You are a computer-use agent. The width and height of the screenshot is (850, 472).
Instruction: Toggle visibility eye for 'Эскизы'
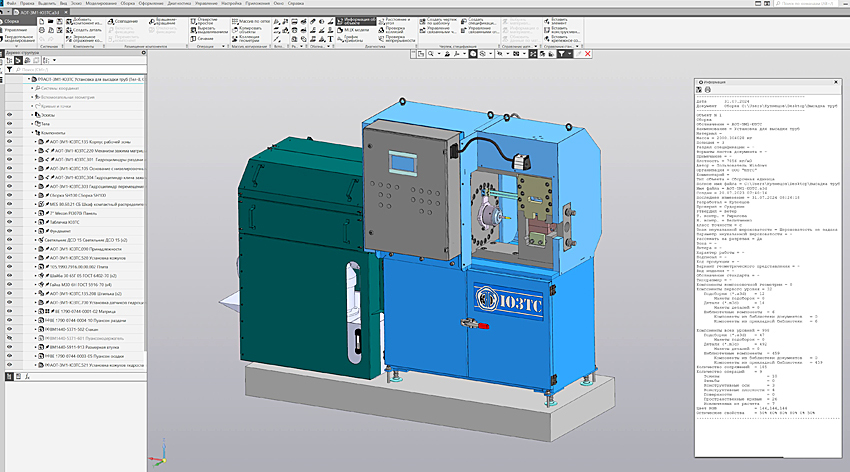tap(8, 115)
